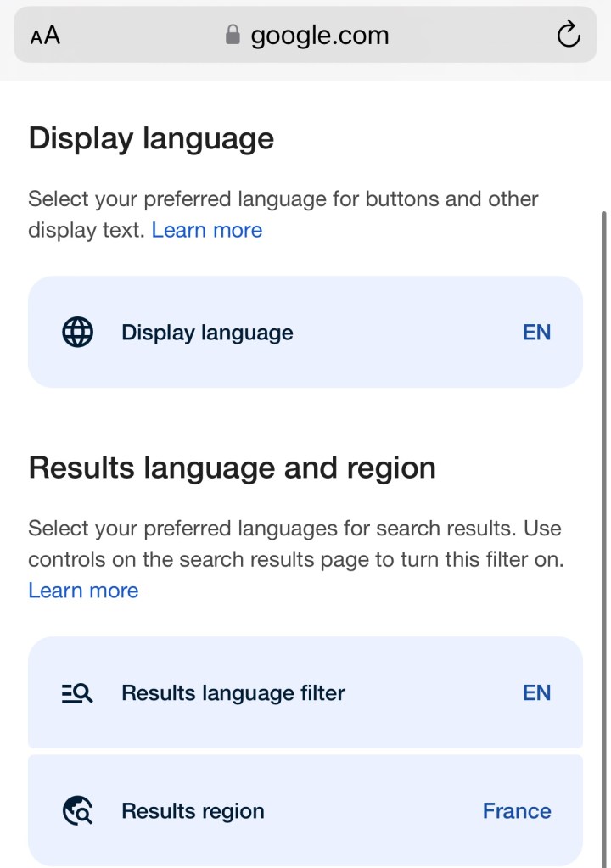Tap the AA text size icon
611x868 pixels.
[45, 36]
